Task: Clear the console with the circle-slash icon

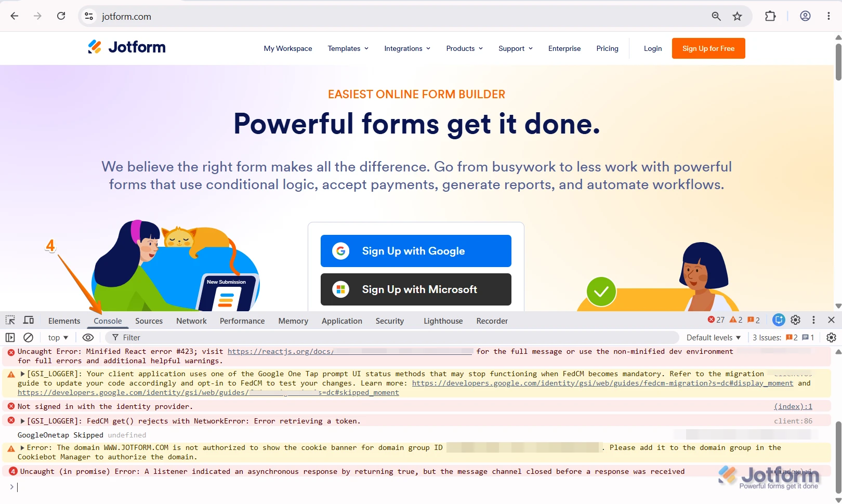Action: coord(29,337)
